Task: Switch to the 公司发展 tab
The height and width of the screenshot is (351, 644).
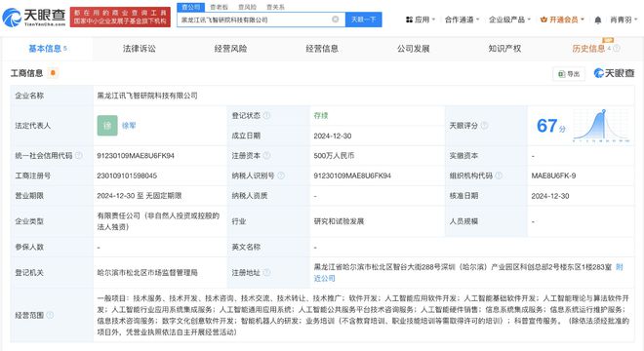Action: [x=413, y=49]
